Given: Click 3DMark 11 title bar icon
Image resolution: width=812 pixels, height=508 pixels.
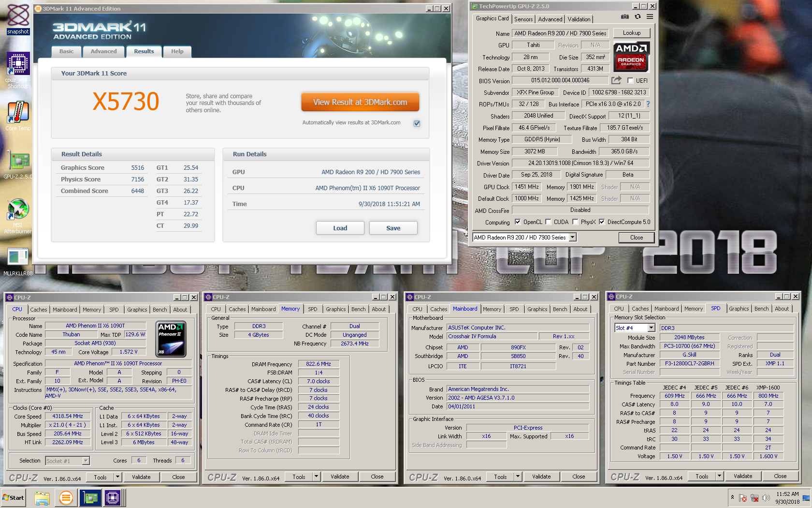Looking at the screenshot, I should point(38,9).
